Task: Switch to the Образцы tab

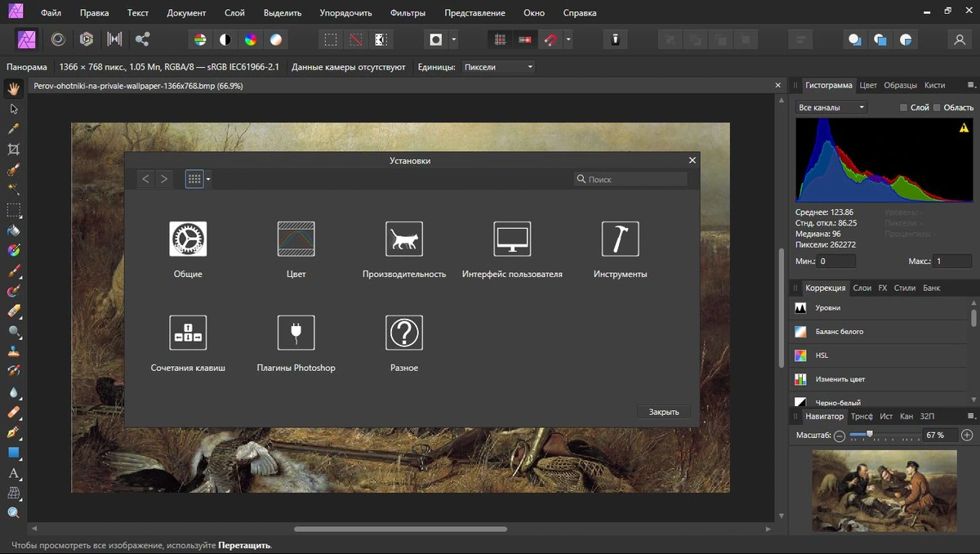Action: pyautogui.click(x=901, y=85)
